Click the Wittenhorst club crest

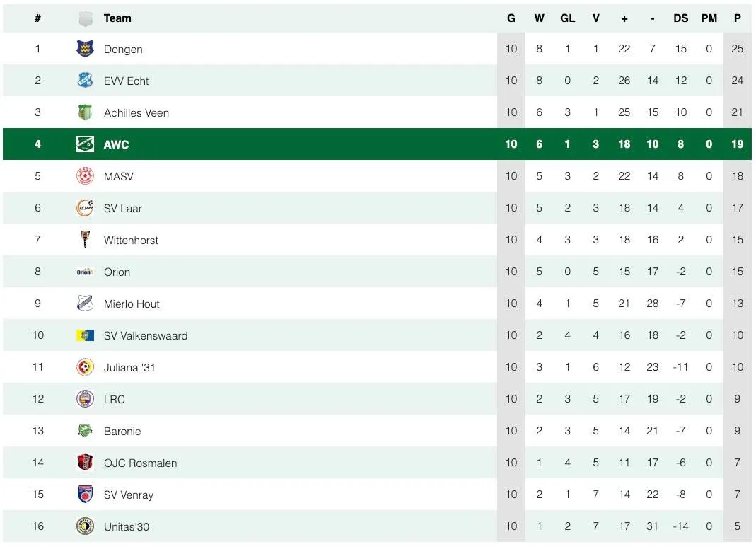[x=85, y=240]
